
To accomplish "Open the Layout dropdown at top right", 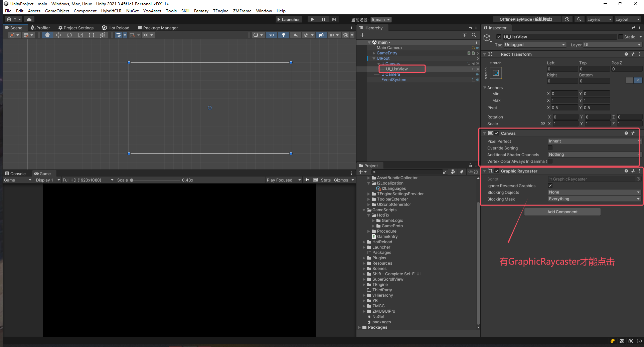I will 627,19.
